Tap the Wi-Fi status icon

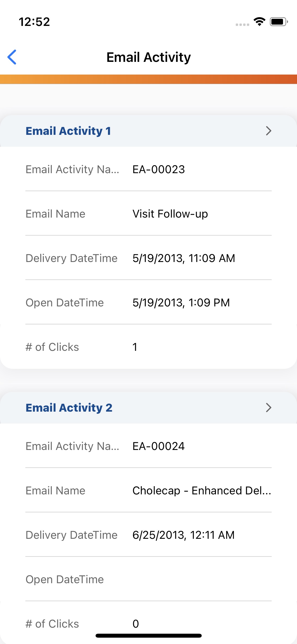259,22
